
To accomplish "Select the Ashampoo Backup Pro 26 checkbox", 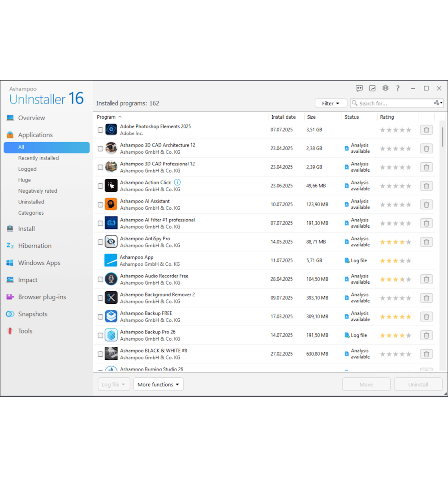I will pyautogui.click(x=100, y=336).
